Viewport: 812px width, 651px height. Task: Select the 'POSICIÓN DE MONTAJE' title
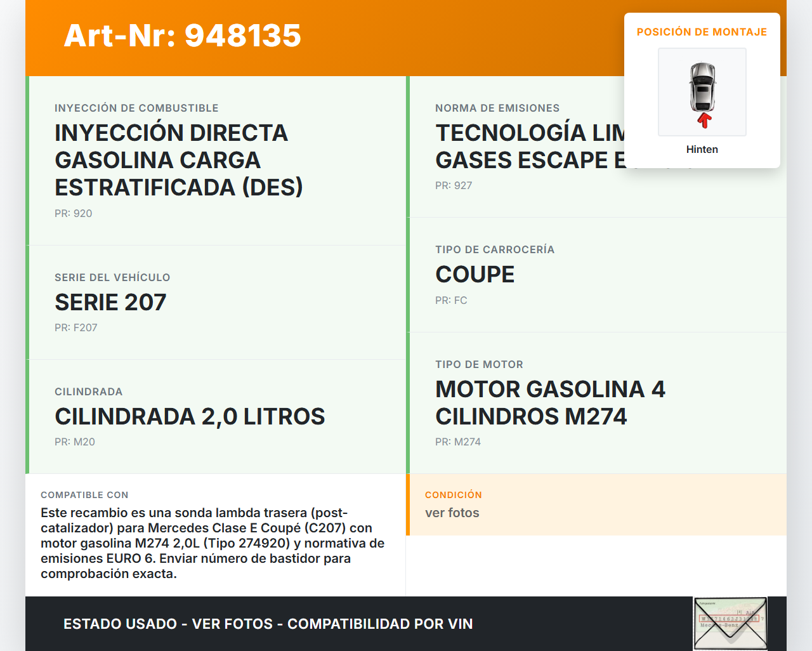[702, 32]
